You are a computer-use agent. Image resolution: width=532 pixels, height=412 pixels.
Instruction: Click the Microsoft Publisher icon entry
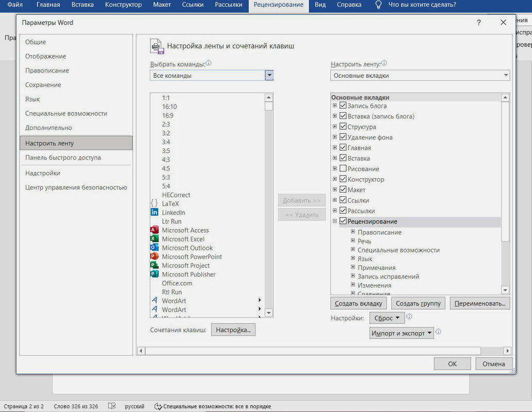(x=154, y=274)
